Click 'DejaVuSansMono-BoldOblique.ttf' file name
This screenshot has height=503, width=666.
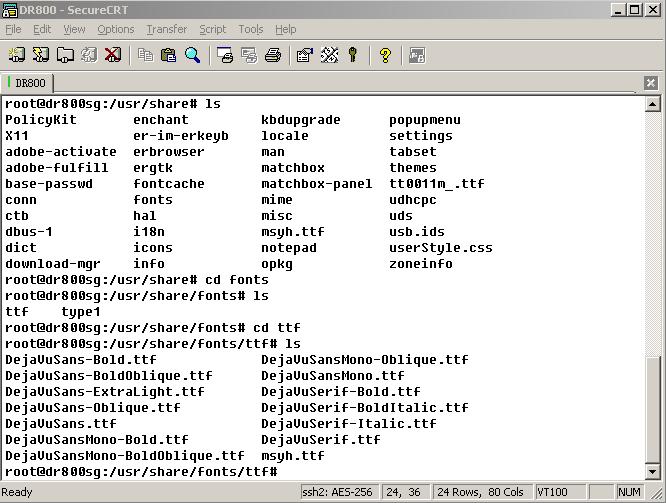tap(124, 456)
